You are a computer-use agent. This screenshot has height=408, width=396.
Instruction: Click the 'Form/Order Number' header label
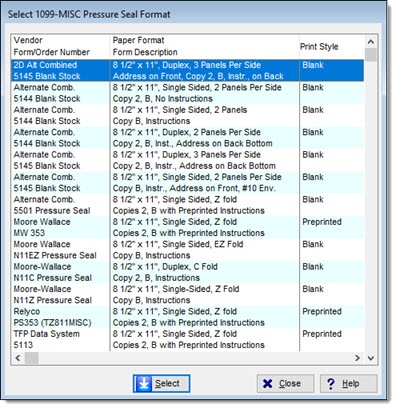52,52
